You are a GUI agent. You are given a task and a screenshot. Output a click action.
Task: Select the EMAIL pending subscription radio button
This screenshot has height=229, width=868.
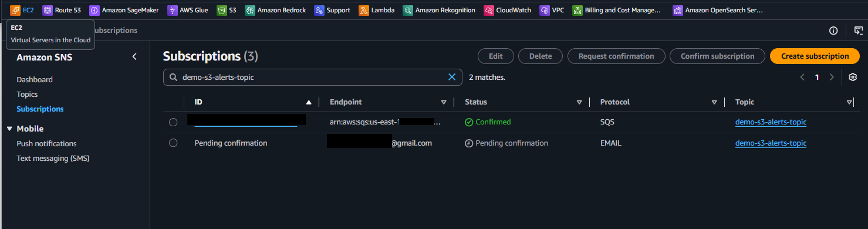coord(173,143)
